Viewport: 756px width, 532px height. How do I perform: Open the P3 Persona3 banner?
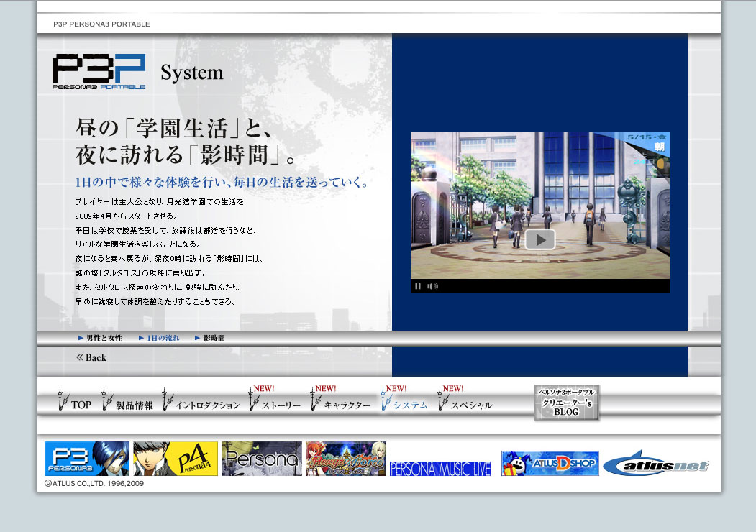click(87, 459)
